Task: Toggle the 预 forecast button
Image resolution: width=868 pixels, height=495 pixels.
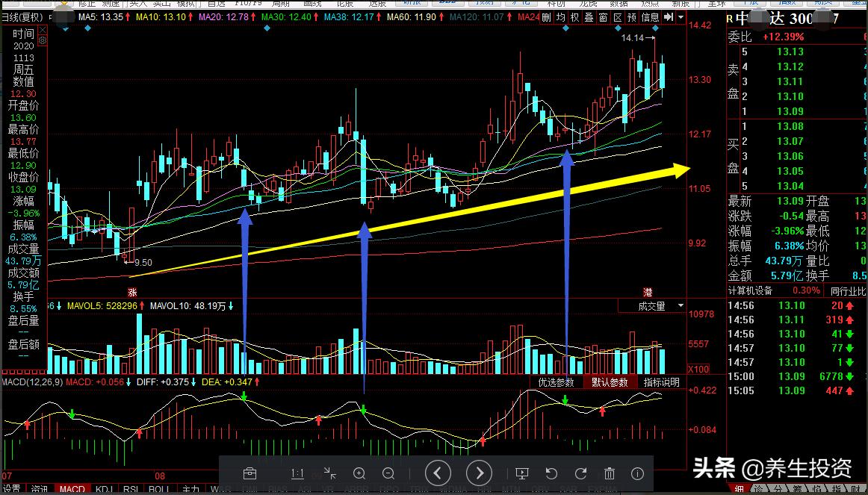Action: (x=632, y=17)
